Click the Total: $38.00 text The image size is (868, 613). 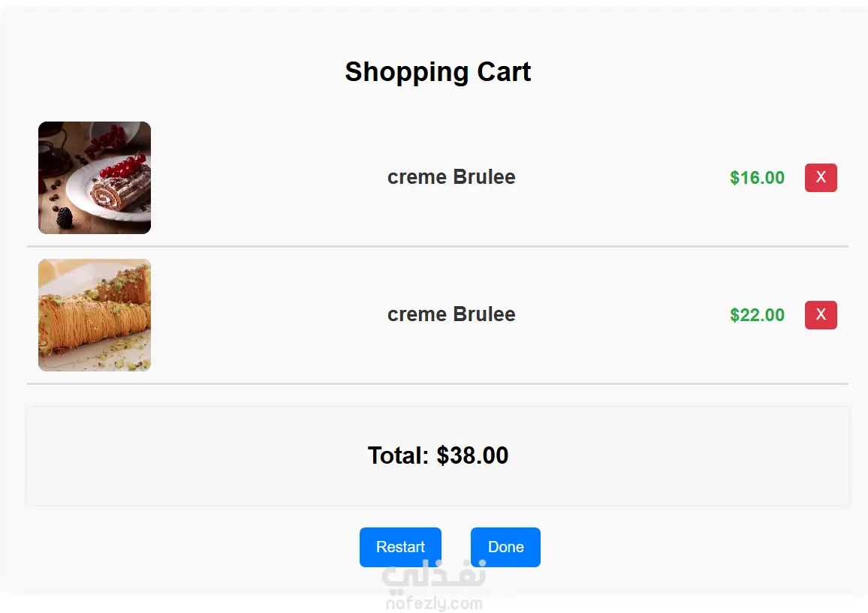tap(438, 455)
